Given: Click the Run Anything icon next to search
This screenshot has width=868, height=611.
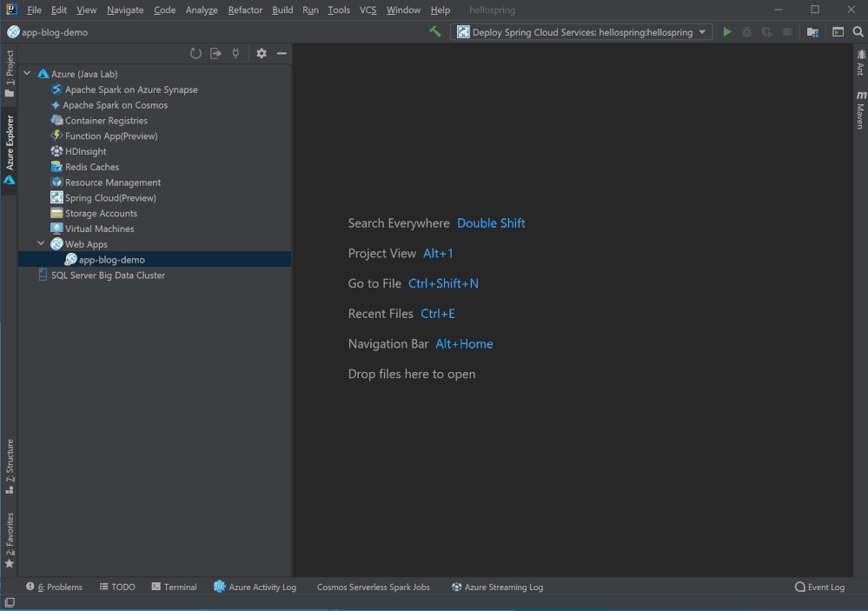Looking at the screenshot, I should click(x=838, y=32).
